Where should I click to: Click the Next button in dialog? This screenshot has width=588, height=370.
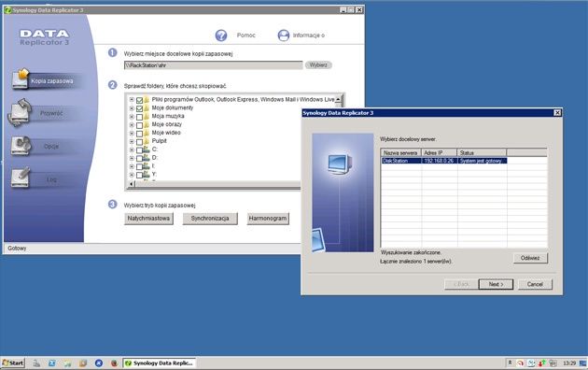coord(496,284)
